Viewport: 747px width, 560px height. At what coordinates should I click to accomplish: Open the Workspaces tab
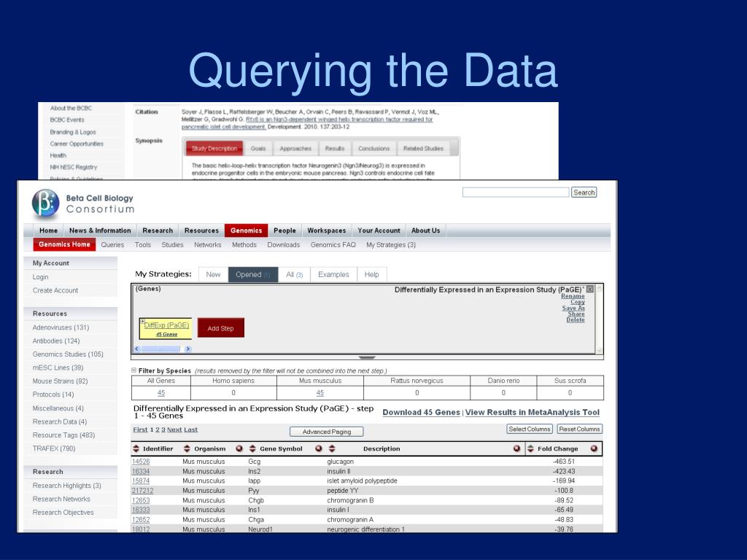tap(327, 230)
